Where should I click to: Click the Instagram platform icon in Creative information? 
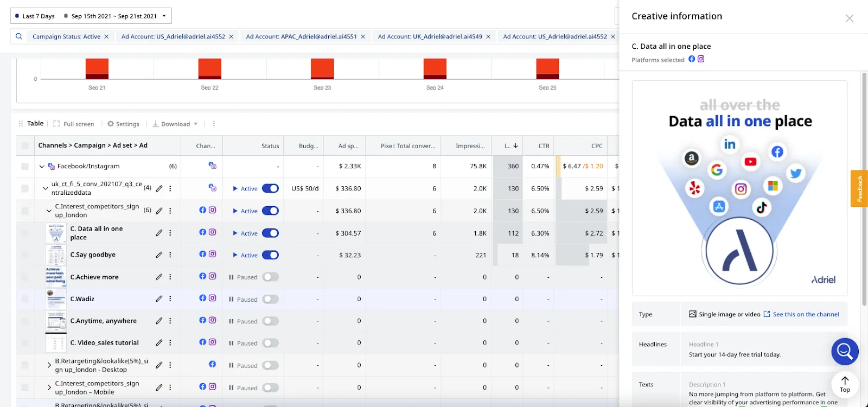[701, 59]
